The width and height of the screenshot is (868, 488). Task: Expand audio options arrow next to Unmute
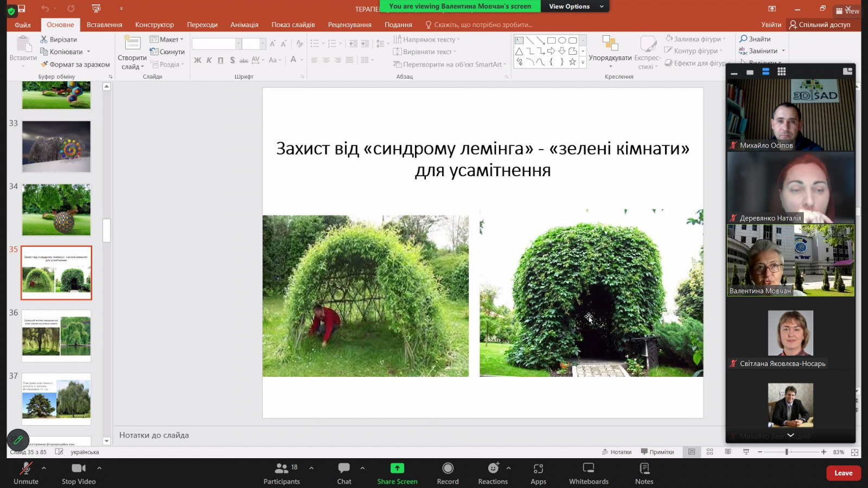coord(44,467)
